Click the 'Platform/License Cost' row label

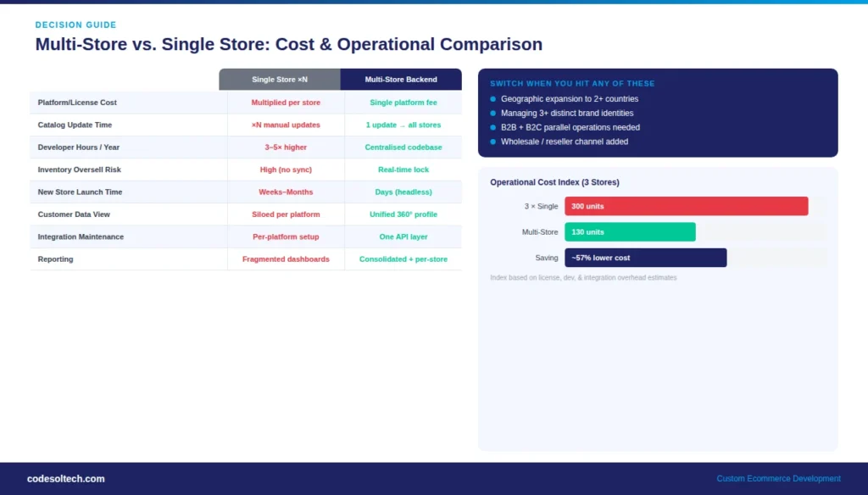click(x=77, y=103)
